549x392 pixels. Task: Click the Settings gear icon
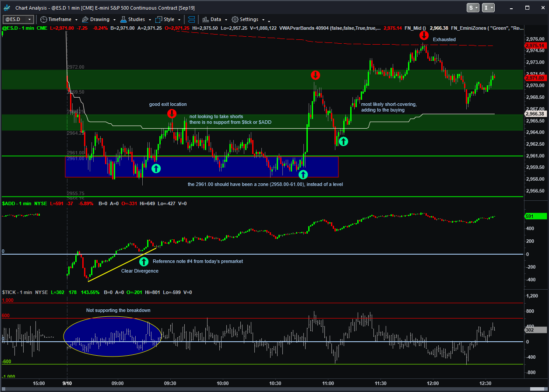tap(235, 19)
